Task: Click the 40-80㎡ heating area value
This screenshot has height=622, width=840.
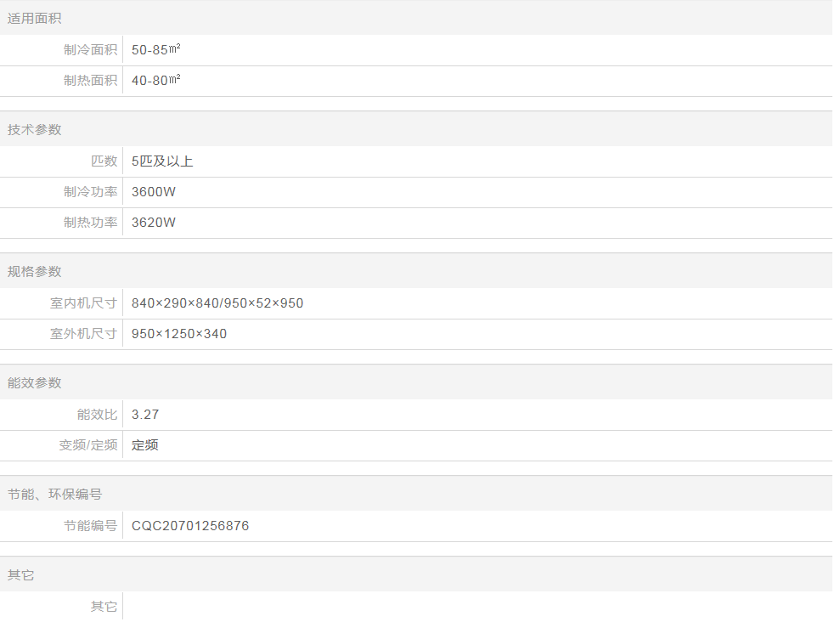Action: [155, 81]
